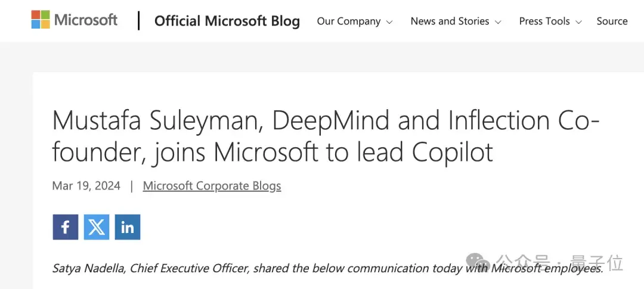Go to the Source nav item

tap(612, 21)
